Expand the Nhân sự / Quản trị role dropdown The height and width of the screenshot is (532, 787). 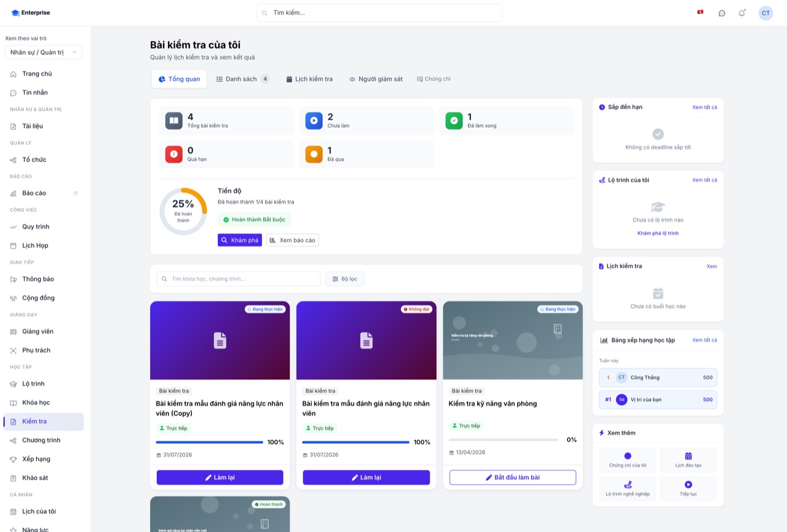[44, 52]
